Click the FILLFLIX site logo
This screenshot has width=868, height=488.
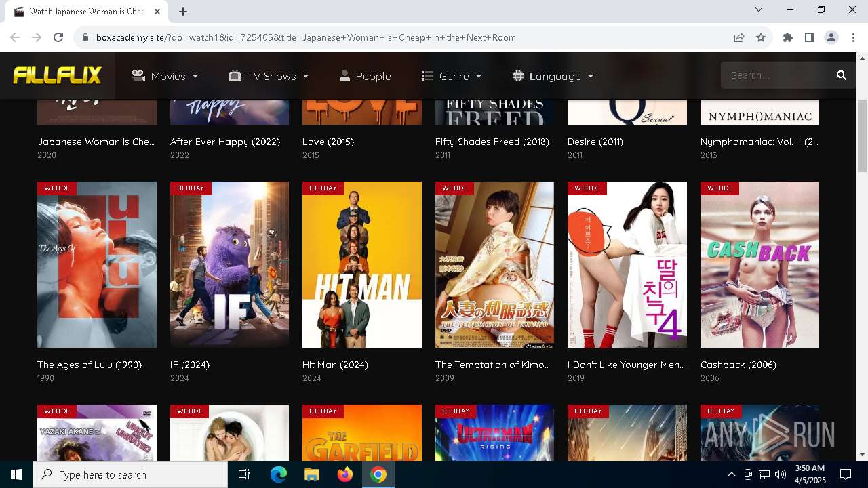(x=58, y=75)
